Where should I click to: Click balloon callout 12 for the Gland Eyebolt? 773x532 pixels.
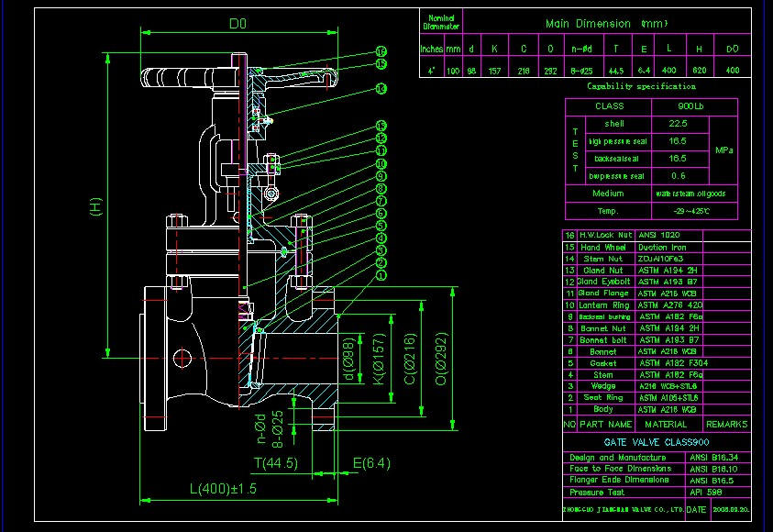[381, 139]
